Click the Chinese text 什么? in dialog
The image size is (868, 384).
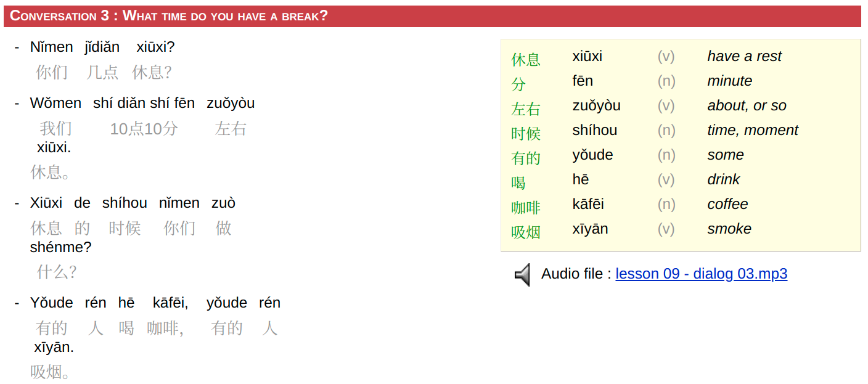pos(57,272)
